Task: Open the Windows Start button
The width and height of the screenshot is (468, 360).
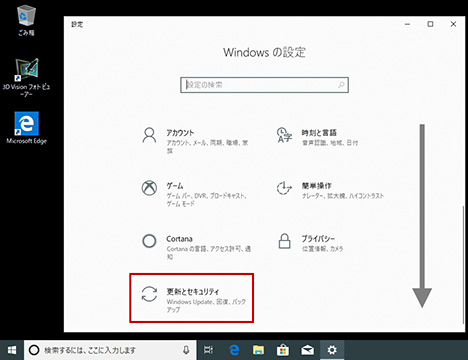Action: pos(12,350)
